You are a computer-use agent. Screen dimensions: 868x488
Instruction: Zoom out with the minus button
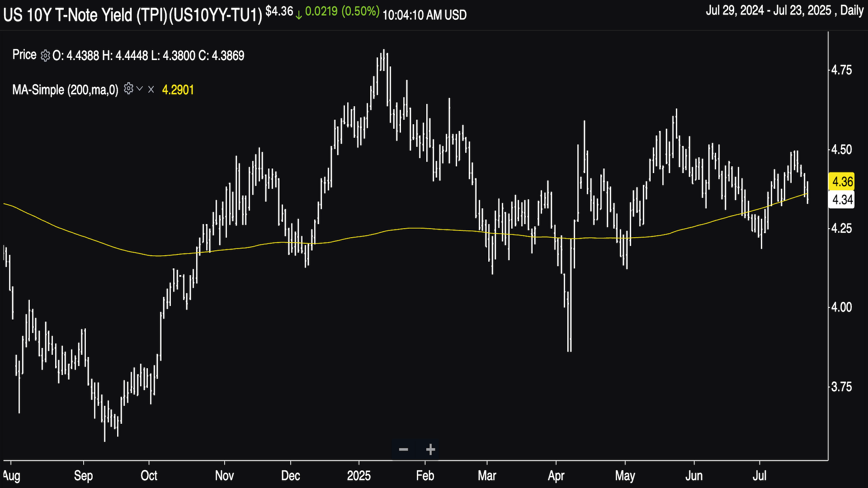404,449
